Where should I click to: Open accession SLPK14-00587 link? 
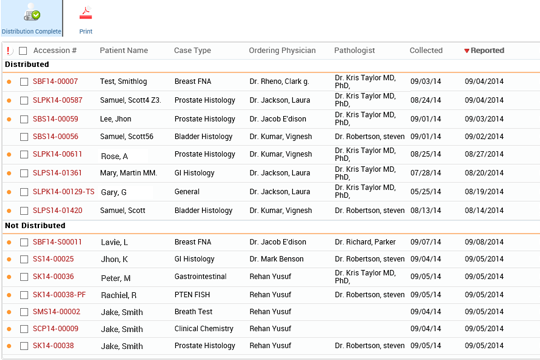[58, 100]
